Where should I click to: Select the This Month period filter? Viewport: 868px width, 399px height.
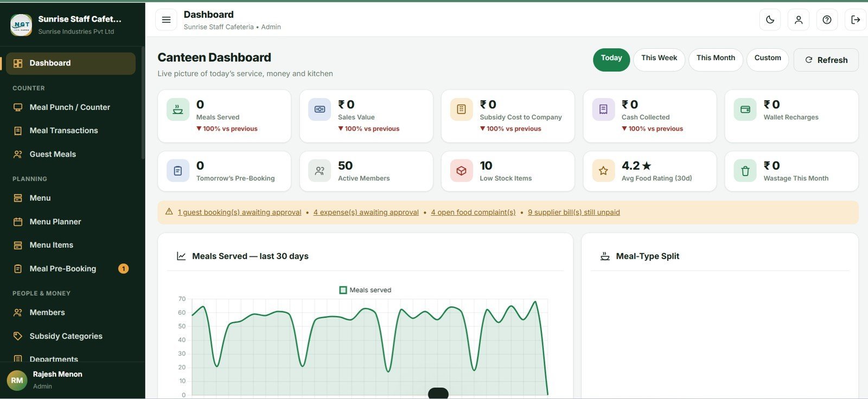click(x=716, y=60)
